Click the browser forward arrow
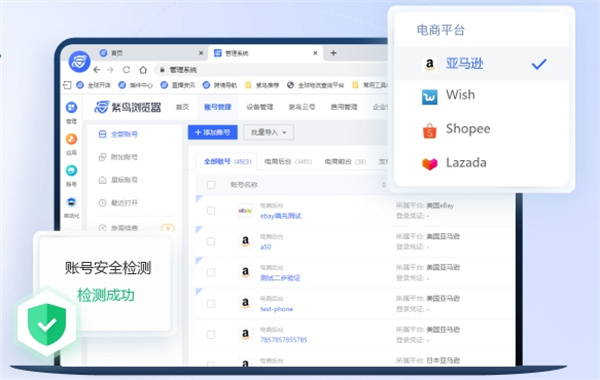The height and width of the screenshot is (380, 600). tap(111, 70)
